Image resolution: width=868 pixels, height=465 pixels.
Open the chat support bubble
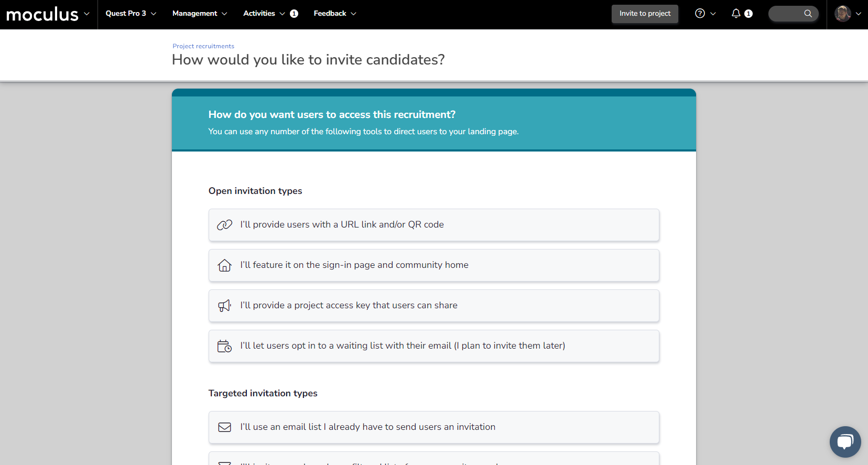click(x=845, y=441)
